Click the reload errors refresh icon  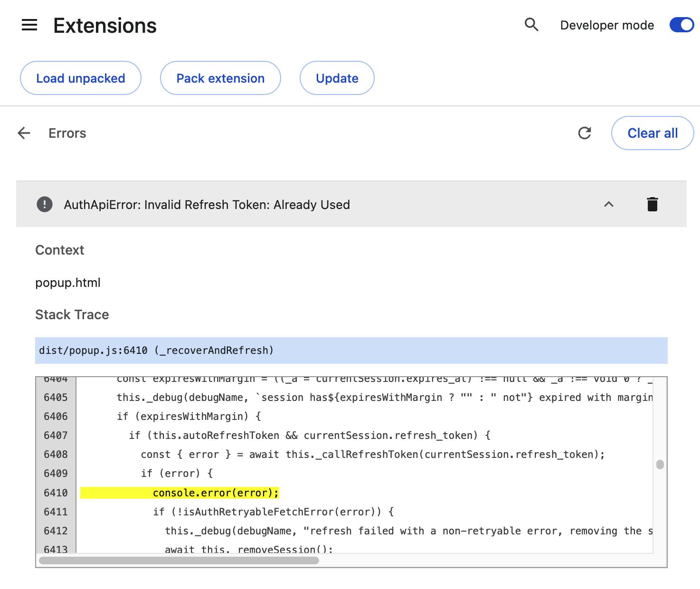585,133
